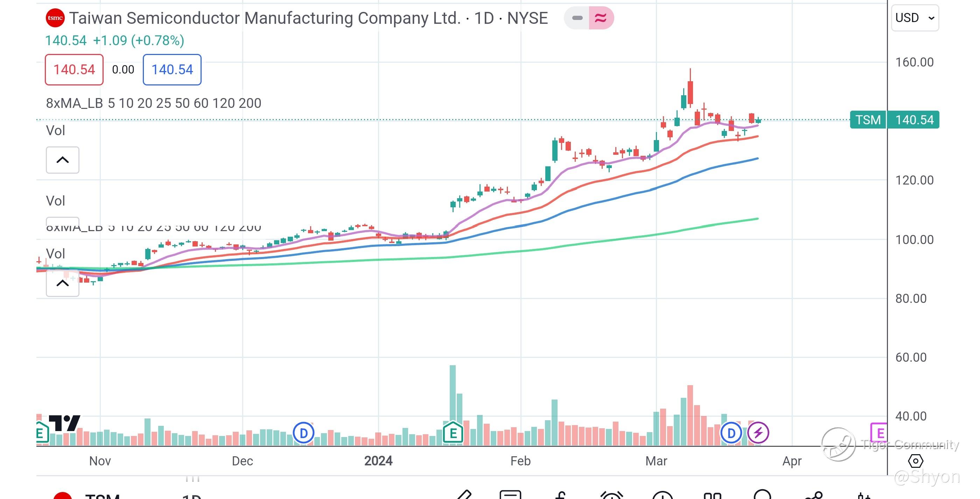Open the USD currency dropdown
The height and width of the screenshot is (499, 980).
[915, 18]
